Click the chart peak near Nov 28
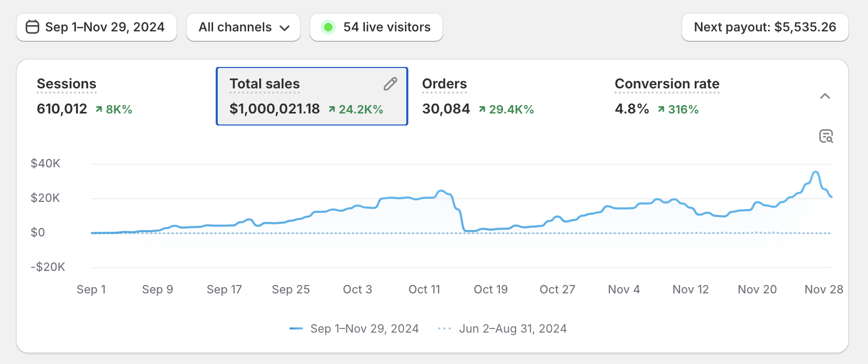868x364 pixels. 816,172
